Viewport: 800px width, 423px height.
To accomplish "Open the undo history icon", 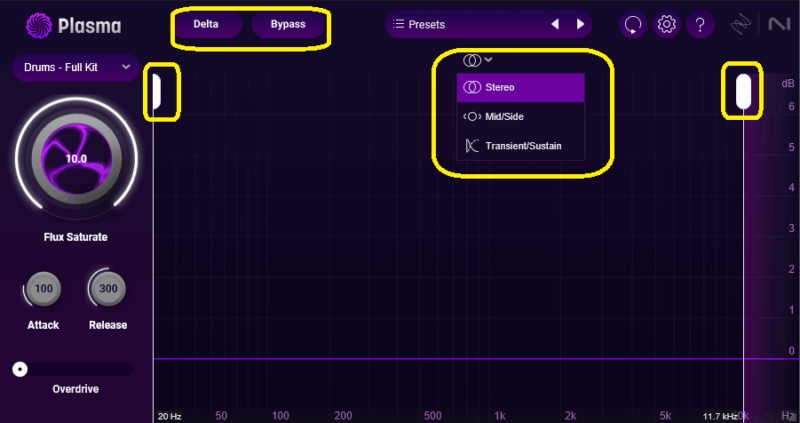I will [633, 24].
